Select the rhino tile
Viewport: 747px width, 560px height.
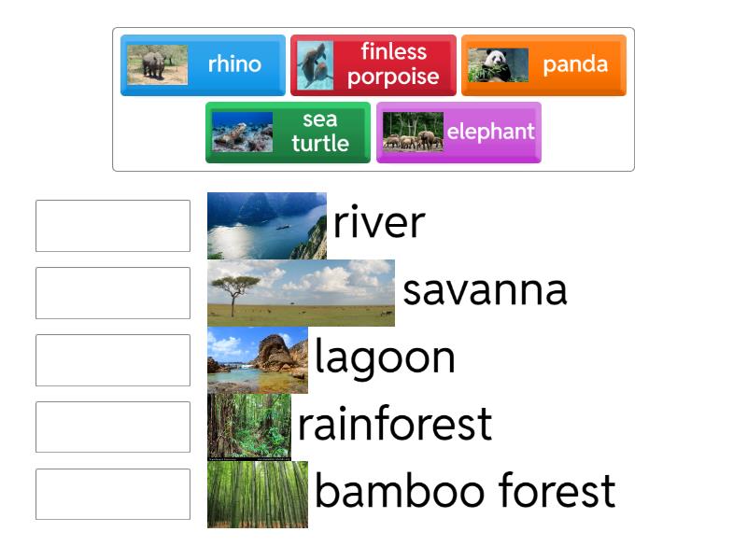coord(201,64)
